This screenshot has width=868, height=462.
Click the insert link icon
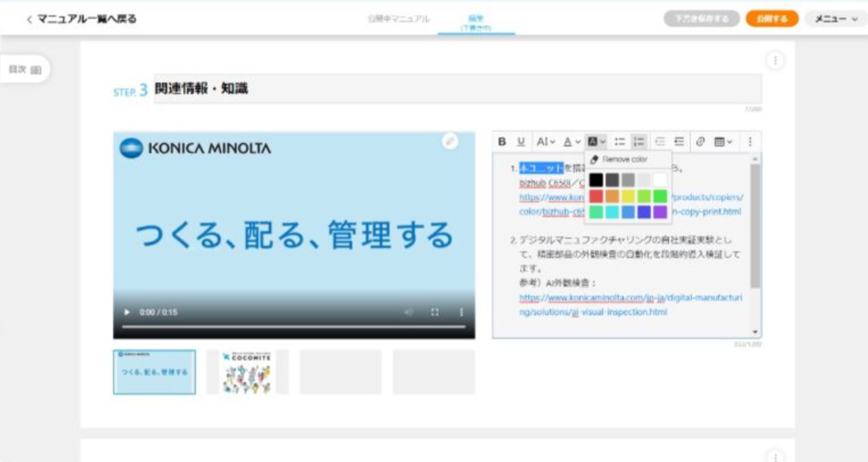[x=701, y=142]
